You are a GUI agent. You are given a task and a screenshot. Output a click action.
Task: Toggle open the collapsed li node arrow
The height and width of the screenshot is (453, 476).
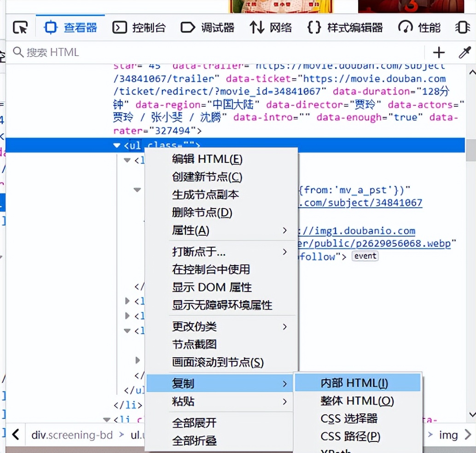127,302
